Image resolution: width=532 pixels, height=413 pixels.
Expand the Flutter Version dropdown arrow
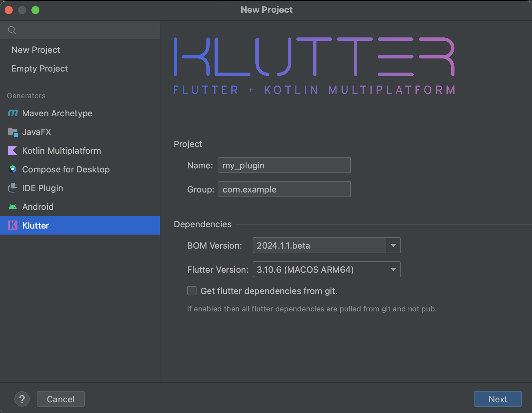pyautogui.click(x=393, y=270)
